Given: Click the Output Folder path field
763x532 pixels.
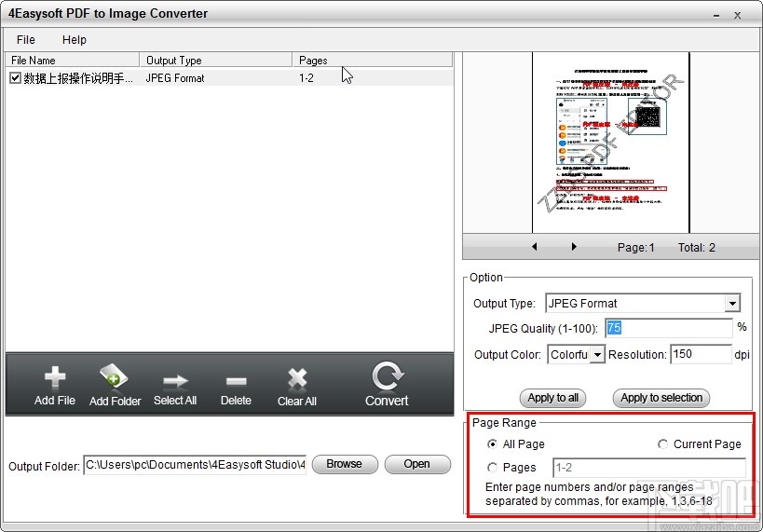Looking at the screenshot, I should pyautogui.click(x=195, y=465).
